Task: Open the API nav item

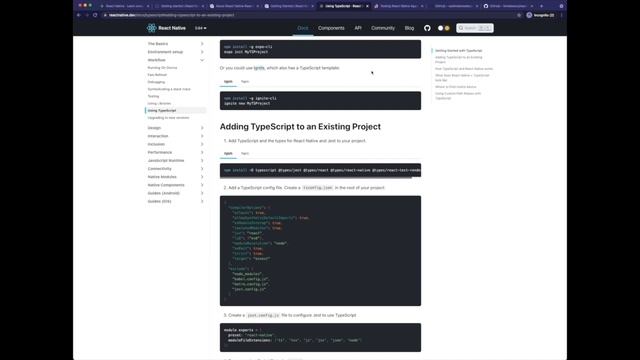Action: tap(358, 28)
